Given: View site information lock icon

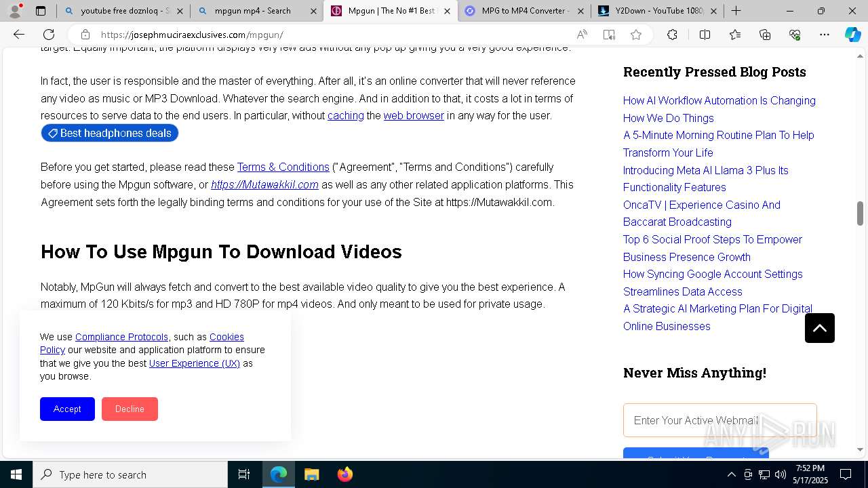Looking at the screenshot, I should click(x=85, y=35).
